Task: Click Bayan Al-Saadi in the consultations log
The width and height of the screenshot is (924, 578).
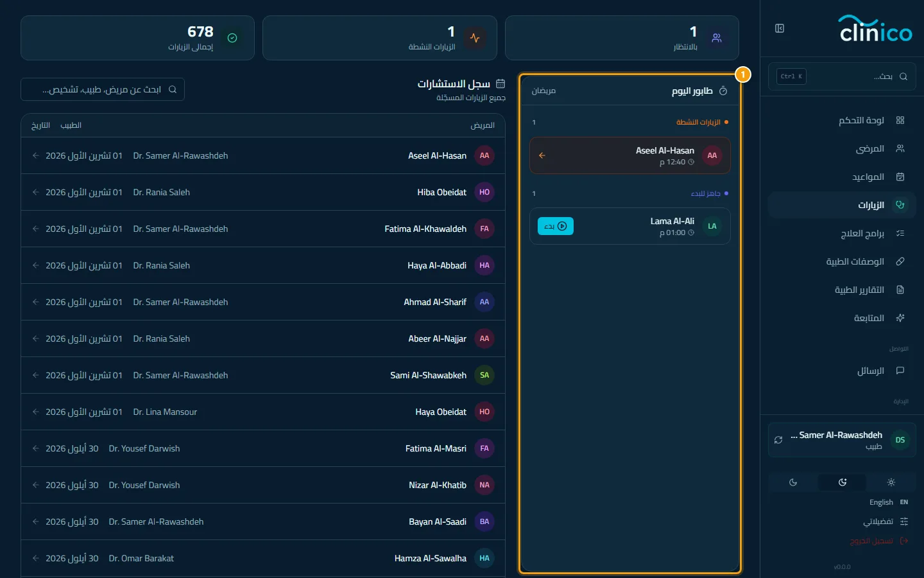Action: point(438,521)
